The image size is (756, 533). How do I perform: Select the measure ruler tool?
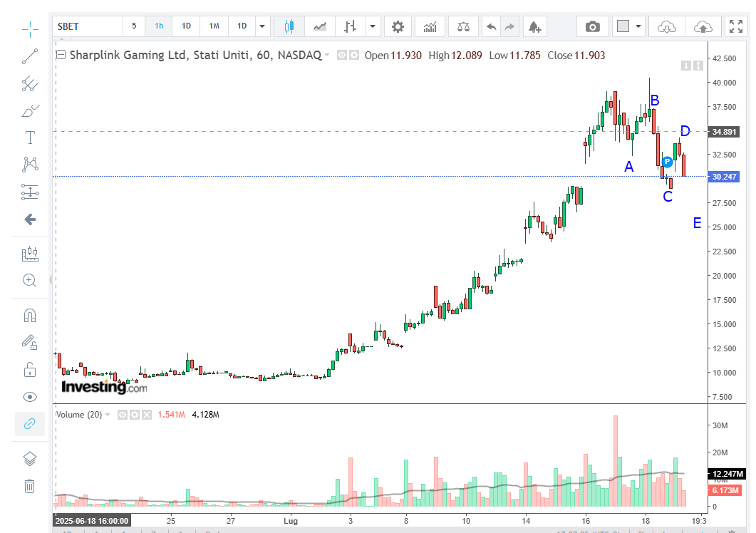point(30,254)
